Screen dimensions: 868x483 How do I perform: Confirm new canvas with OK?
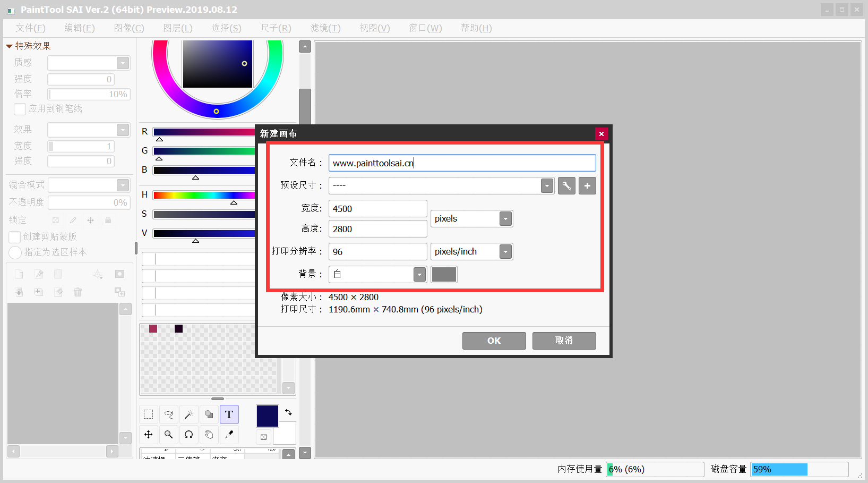click(494, 341)
